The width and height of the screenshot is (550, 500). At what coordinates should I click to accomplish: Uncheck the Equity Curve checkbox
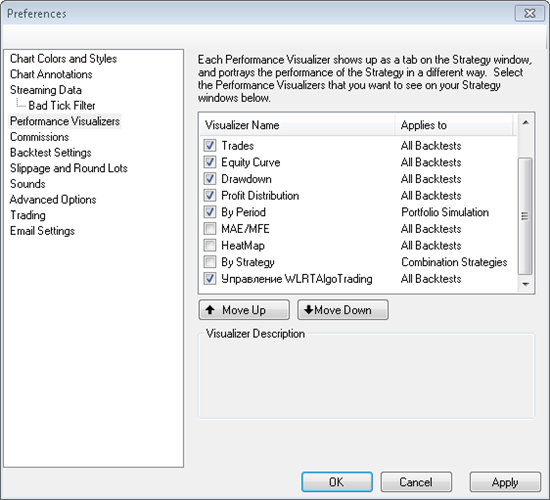coord(210,162)
